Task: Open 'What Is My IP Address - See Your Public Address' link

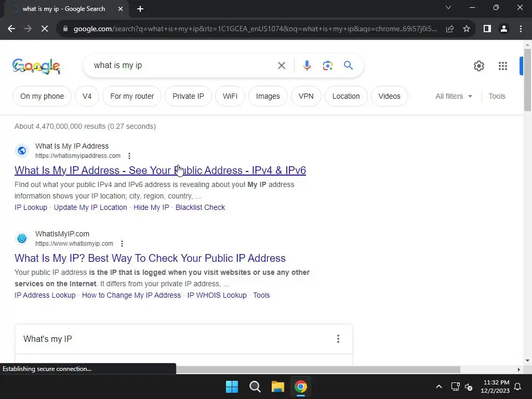Action: click(x=160, y=170)
